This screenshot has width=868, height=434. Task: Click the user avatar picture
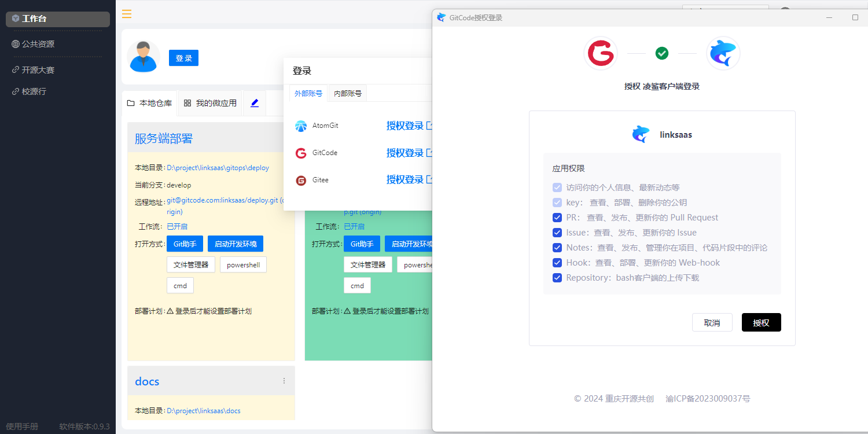pyautogui.click(x=144, y=57)
